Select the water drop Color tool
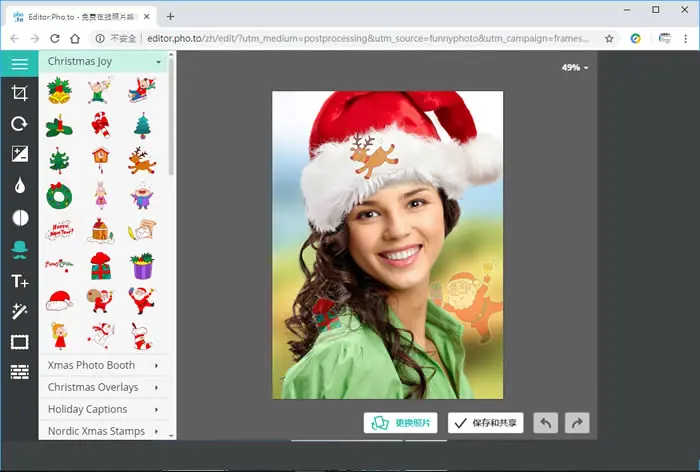Viewport: 700px width, 472px height. 19,185
